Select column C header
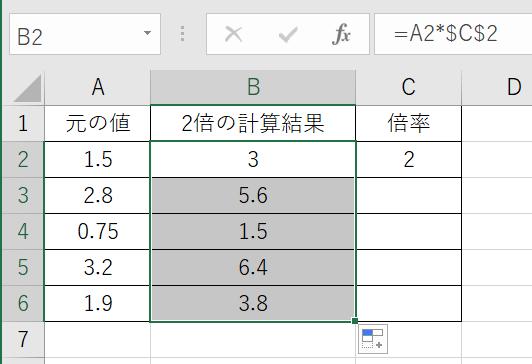 pyautogui.click(x=408, y=88)
